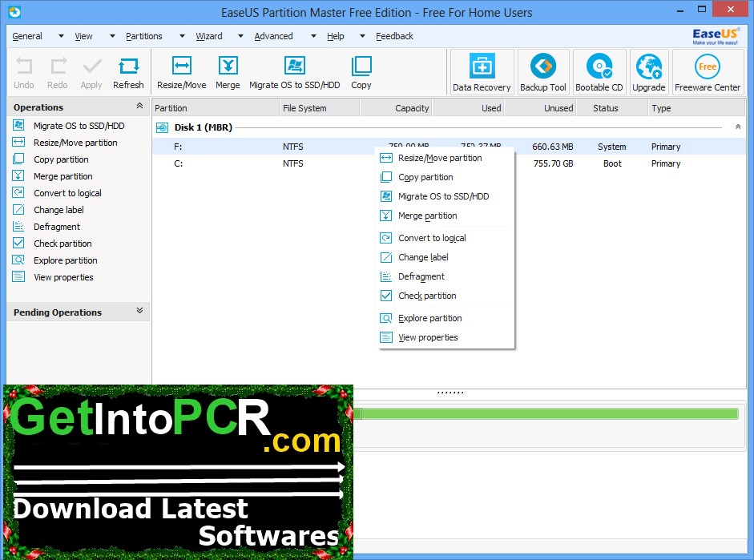Choose Defragment in Operations panel

point(57,227)
